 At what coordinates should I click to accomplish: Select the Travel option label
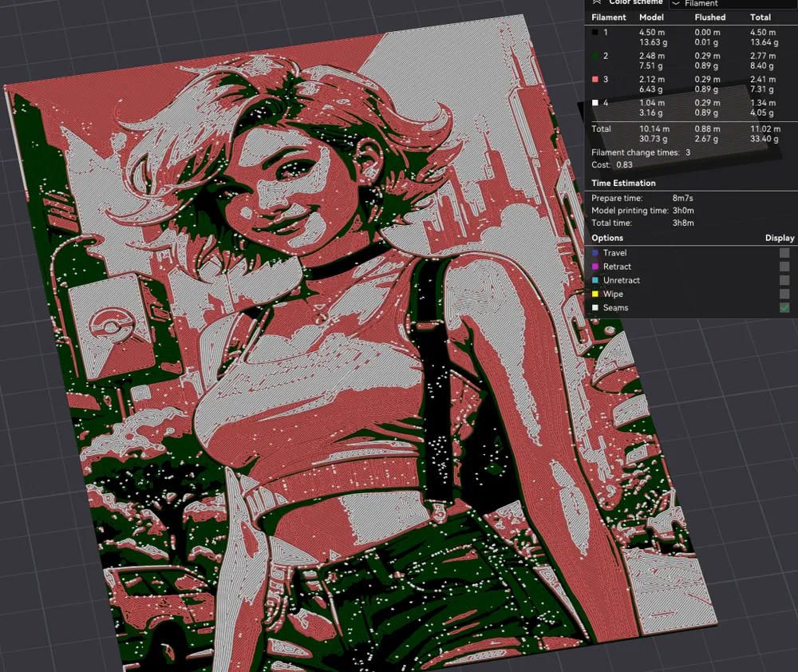pos(614,252)
